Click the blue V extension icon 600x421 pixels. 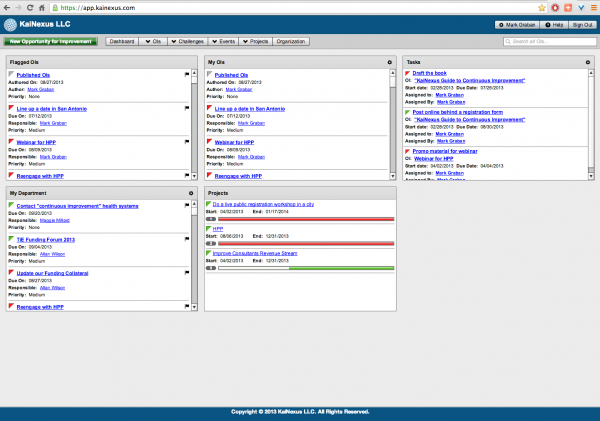[x=581, y=8]
